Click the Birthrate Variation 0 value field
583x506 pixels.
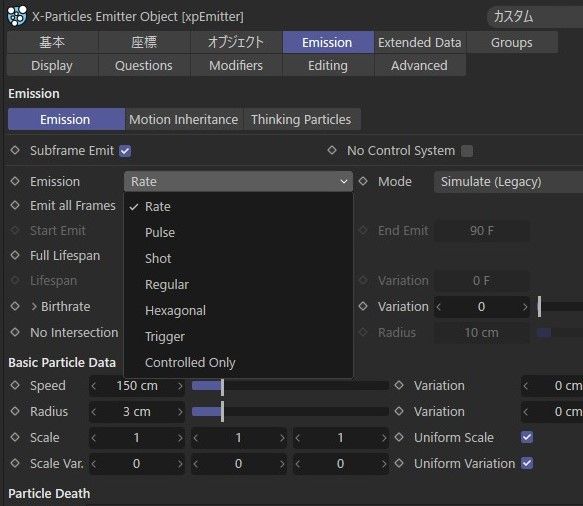(481, 307)
